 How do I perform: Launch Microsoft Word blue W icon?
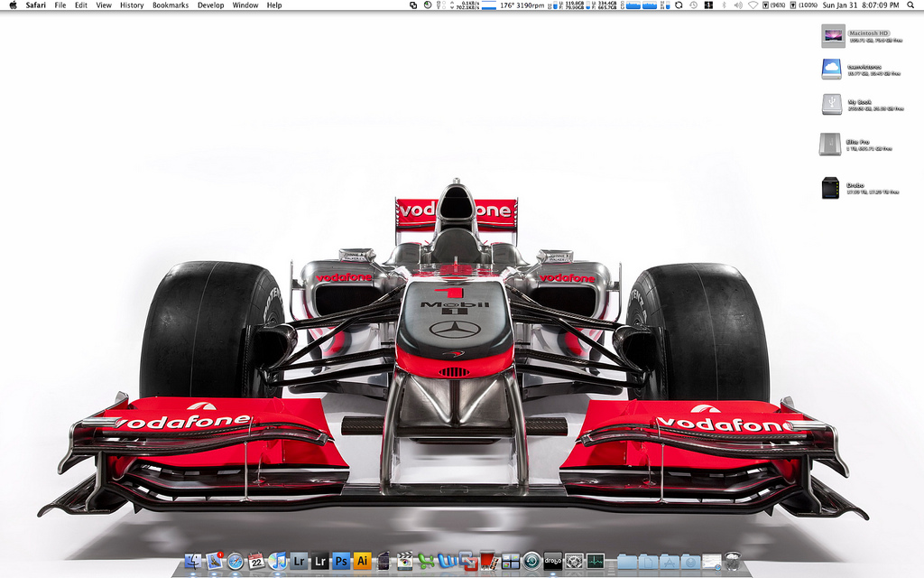(x=447, y=561)
